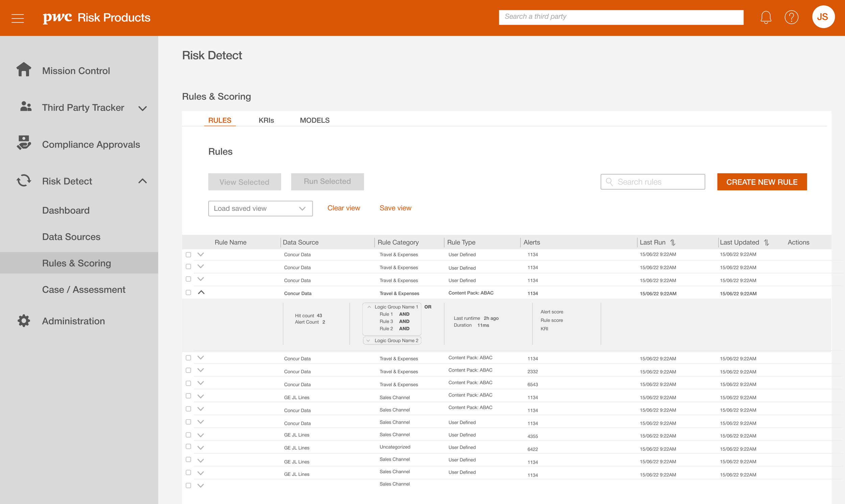Click the Actions column header
The height and width of the screenshot is (504, 845).
pos(798,242)
